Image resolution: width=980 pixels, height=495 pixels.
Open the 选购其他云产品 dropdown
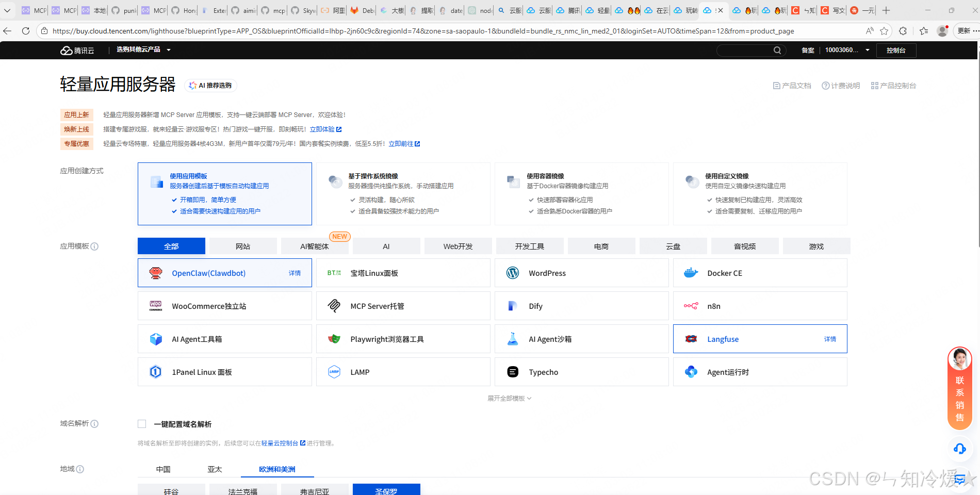tap(143, 50)
